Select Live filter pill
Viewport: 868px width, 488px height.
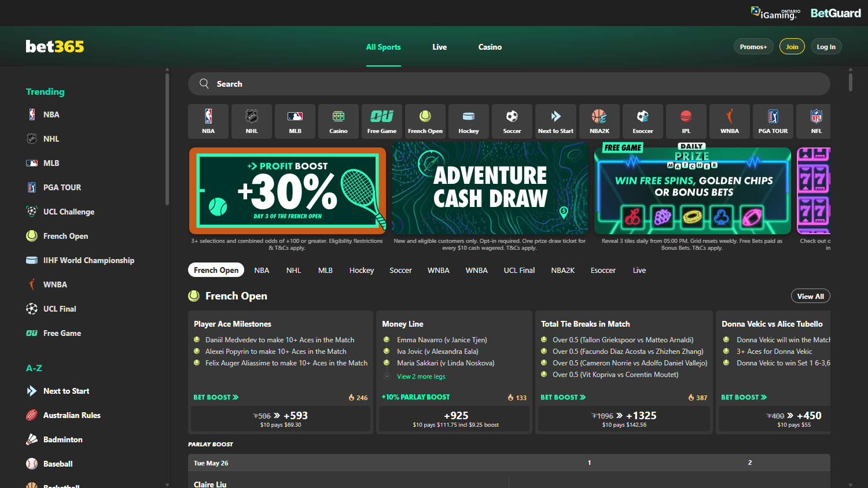pyautogui.click(x=639, y=270)
